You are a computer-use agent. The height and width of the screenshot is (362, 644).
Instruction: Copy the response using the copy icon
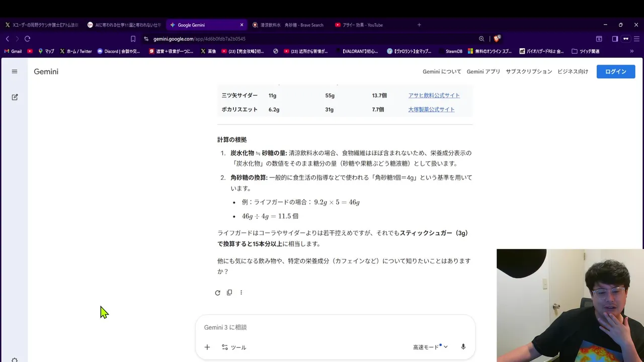229,293
